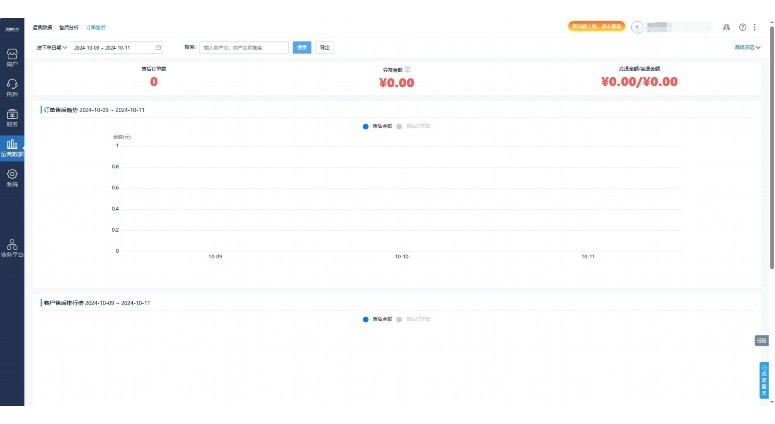
Task: Open the calendar icon in date range field
Action: [x=158, y=47]
